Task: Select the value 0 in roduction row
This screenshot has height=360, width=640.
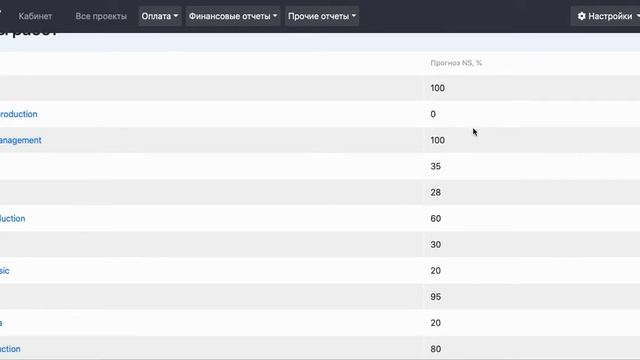Action: 433,114
